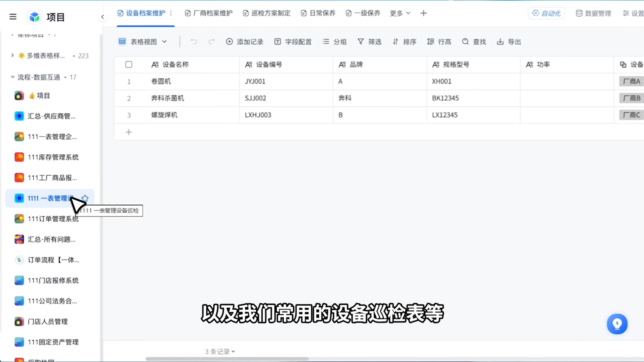
Task: Select the LXHJ003 cell
Action: pos(286,115)
